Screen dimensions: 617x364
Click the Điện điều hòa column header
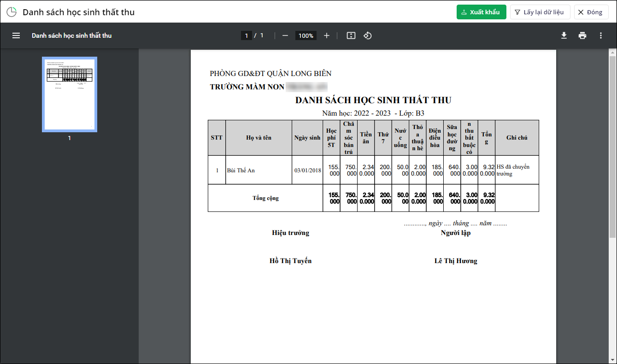(435, 138)
